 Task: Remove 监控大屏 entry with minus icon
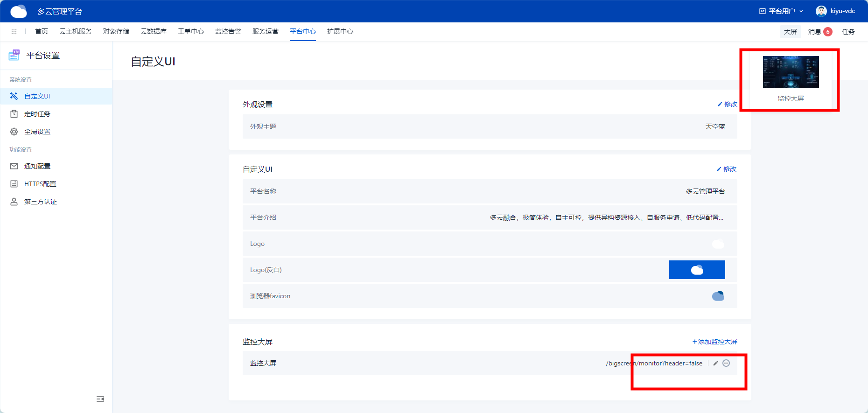tap(726, 363)
